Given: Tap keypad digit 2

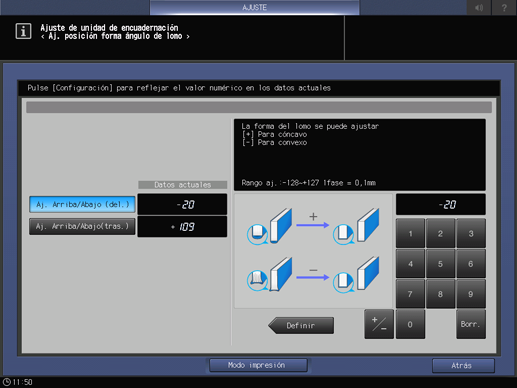Looking at the screenshot, I should [440, 233].
